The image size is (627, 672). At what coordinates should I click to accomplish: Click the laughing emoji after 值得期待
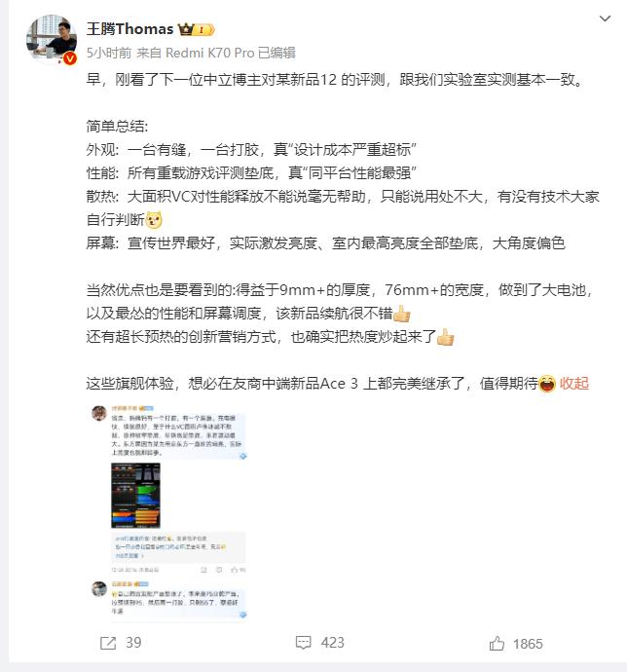547,383
